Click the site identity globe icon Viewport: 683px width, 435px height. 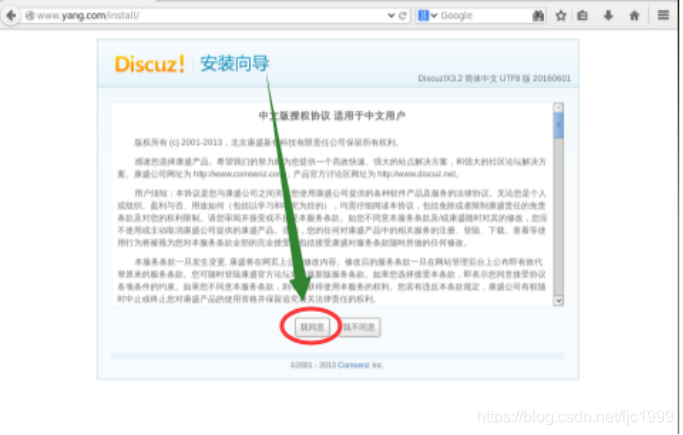pyautogui.click(x=30, y=16)
